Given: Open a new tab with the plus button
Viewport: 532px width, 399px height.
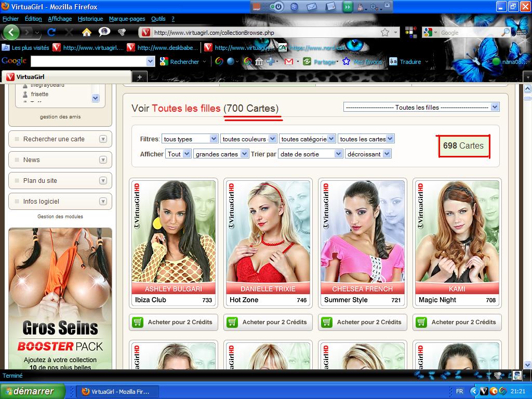Looking at the screenshot, I should click(x=139, y=77).
